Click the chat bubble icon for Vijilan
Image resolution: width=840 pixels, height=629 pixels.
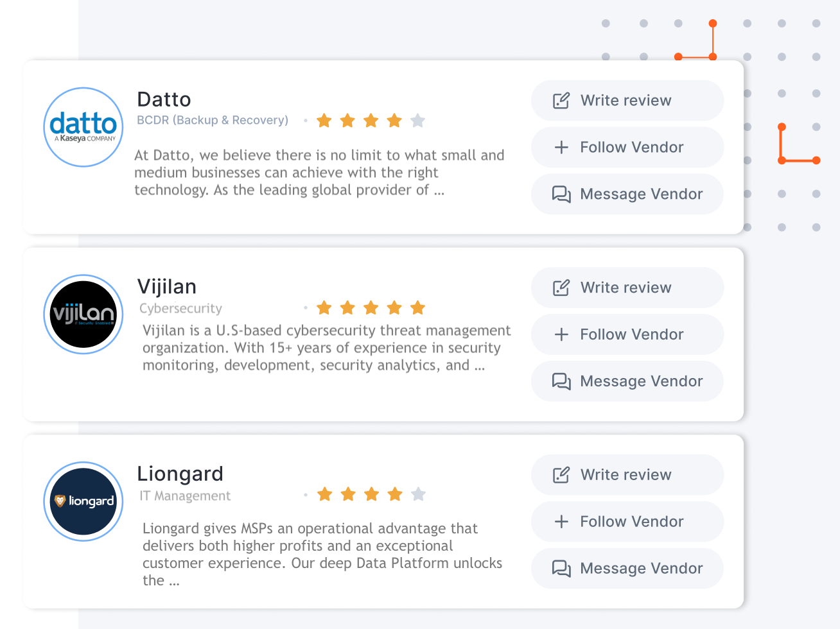click(x=561, y=381)
